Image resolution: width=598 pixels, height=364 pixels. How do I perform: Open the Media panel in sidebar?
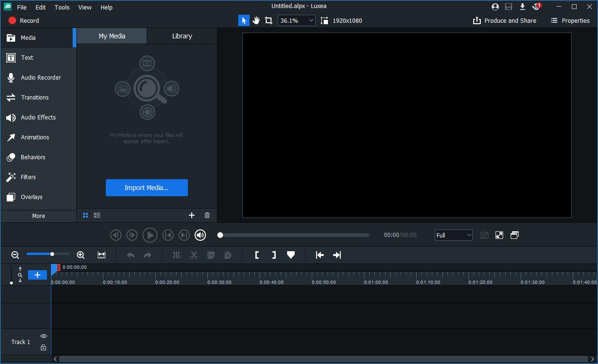coord(38,38)
